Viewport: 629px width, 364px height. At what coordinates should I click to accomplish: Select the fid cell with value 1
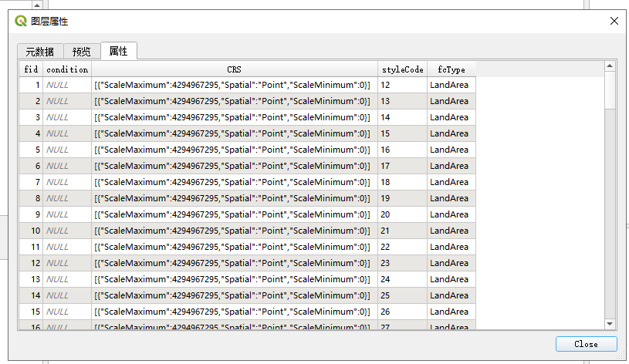point(31,85)
